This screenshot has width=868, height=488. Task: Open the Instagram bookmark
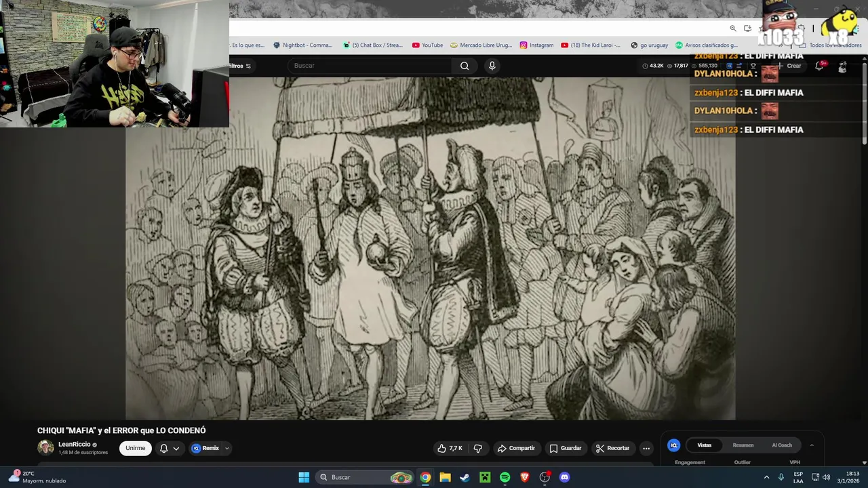pyautogui.click(x=536, y=45)
